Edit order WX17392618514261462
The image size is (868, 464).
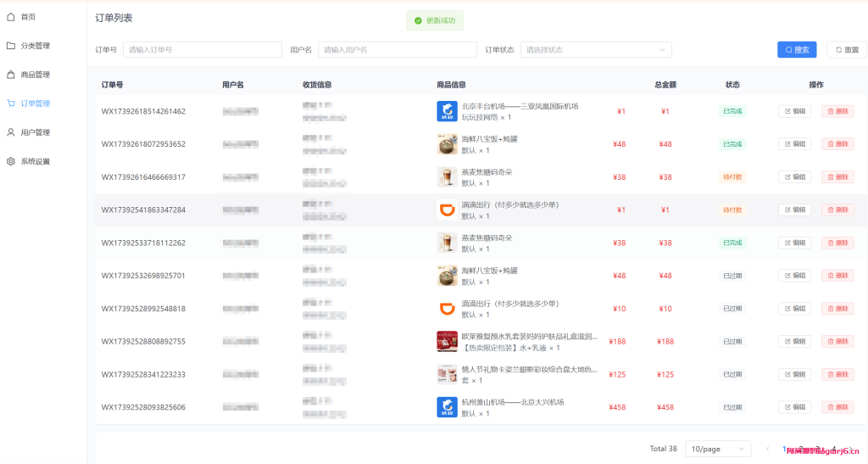(x=794, y=111)
